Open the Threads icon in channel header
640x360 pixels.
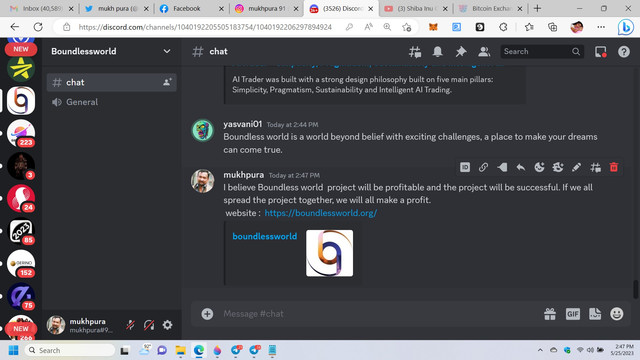coord(415,51)
